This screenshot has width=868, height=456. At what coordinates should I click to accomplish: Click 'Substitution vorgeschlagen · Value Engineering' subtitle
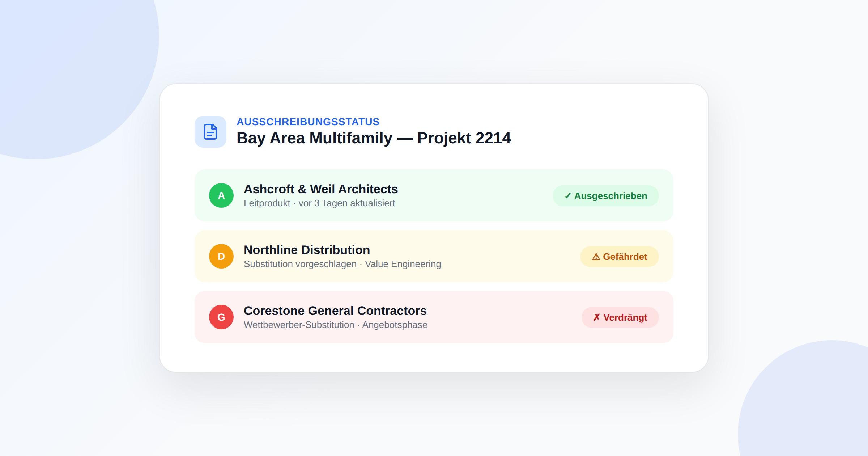point(342,264)
